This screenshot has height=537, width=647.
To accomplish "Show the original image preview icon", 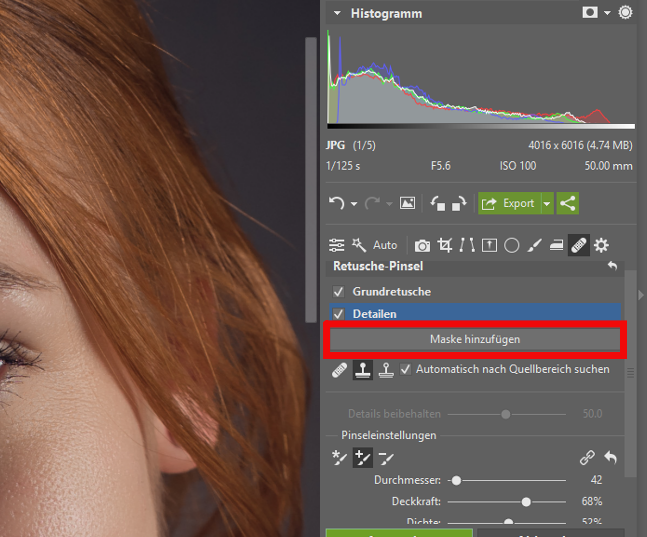I will coord(407,203).
